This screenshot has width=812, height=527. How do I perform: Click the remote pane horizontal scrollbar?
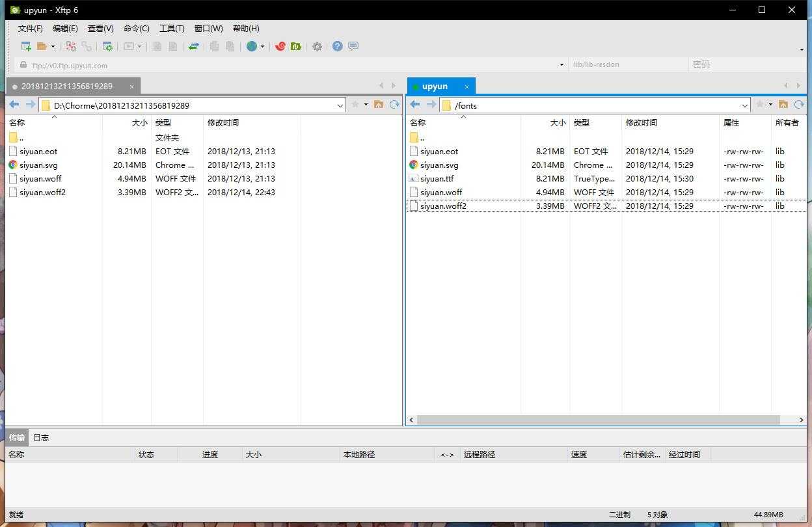point(598,420)
